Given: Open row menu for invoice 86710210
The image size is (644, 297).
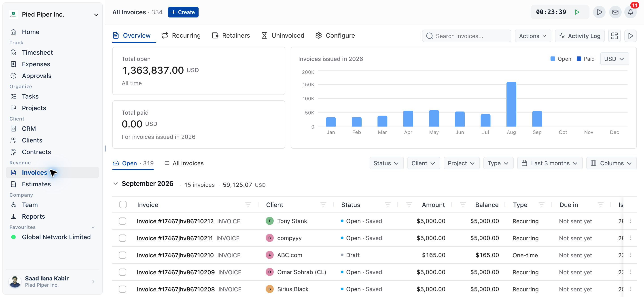Looking at the screenshot, I should click(630, 255).
